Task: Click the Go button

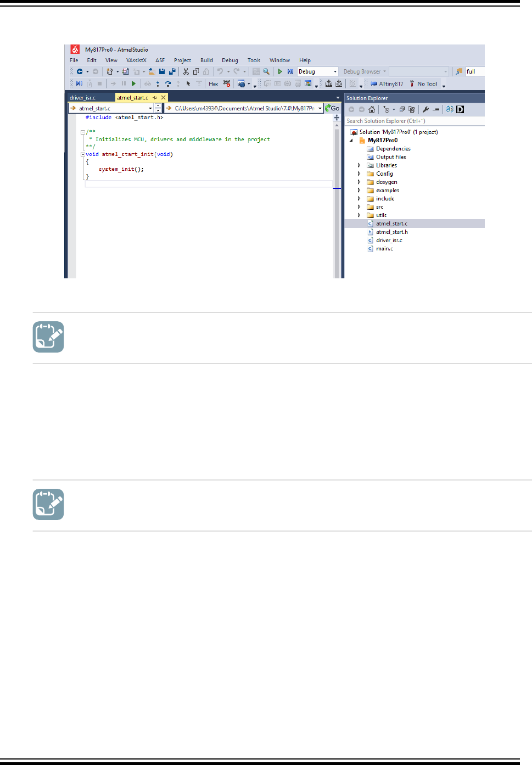Action: [333, 108]
